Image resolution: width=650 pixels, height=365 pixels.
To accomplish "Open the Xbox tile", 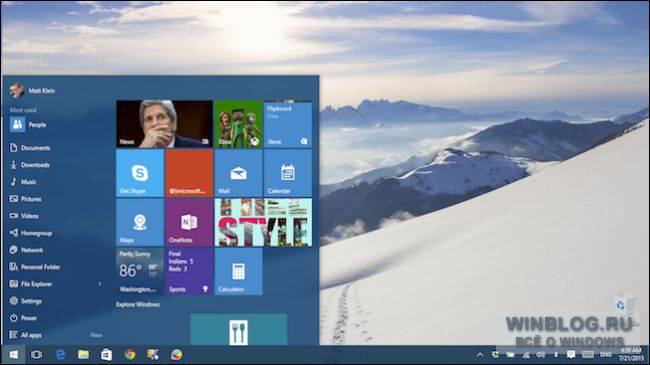I will coord(238,124).
